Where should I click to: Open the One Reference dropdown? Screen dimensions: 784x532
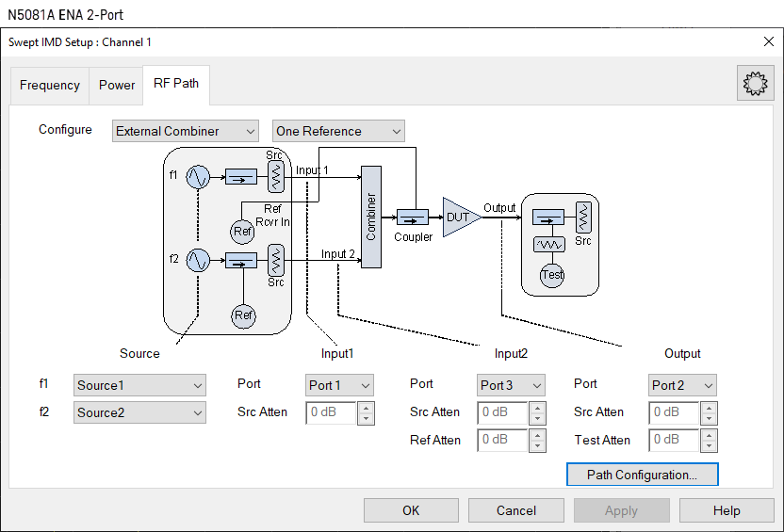[338, 132]
